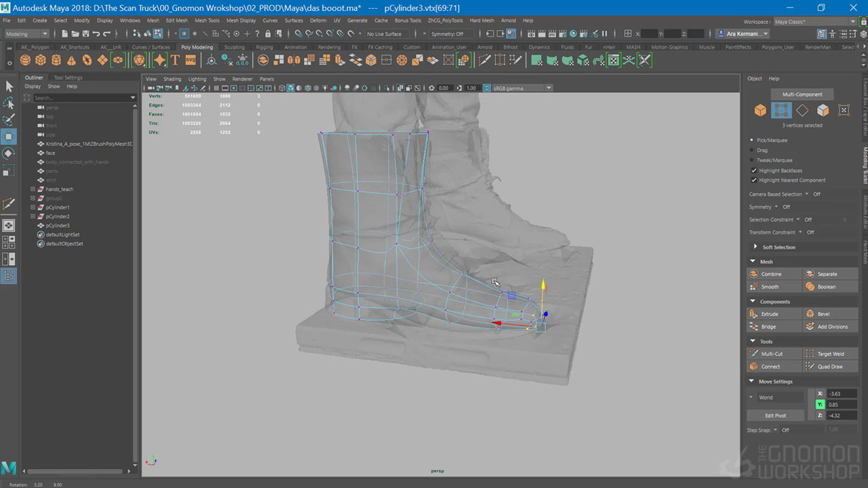Click the Save scene icon
Image resolution: width=868 pixels, height=488 pixels.
coord(85,34)
